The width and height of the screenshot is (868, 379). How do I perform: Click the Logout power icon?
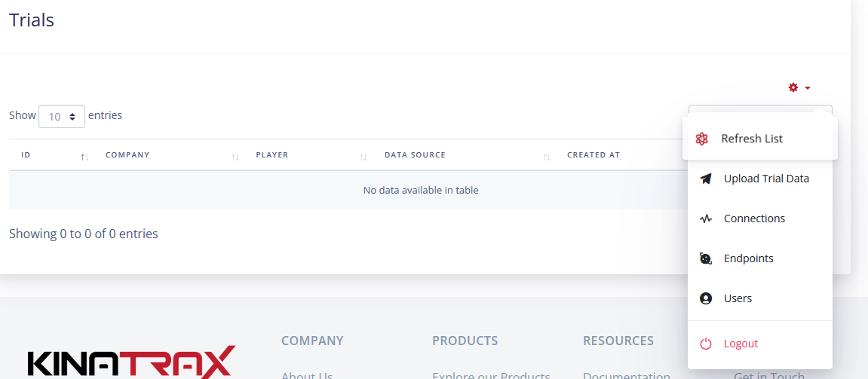706,344
